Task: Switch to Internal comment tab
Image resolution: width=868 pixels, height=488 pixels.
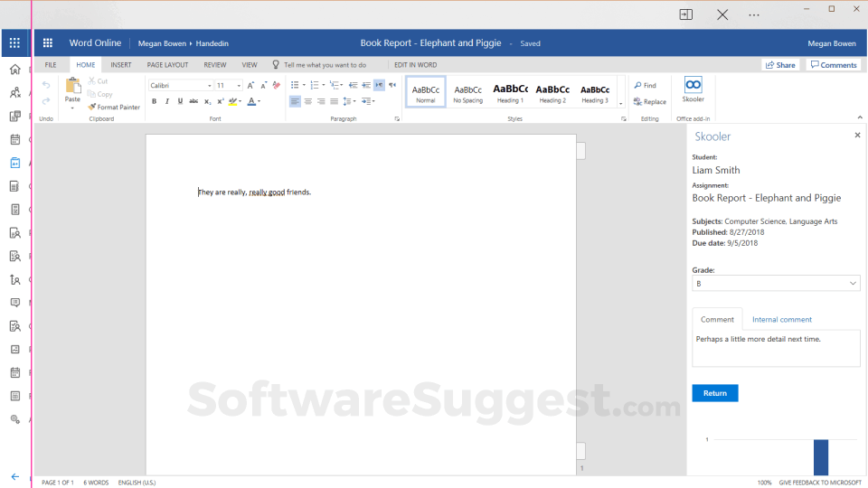Action: 781,319
